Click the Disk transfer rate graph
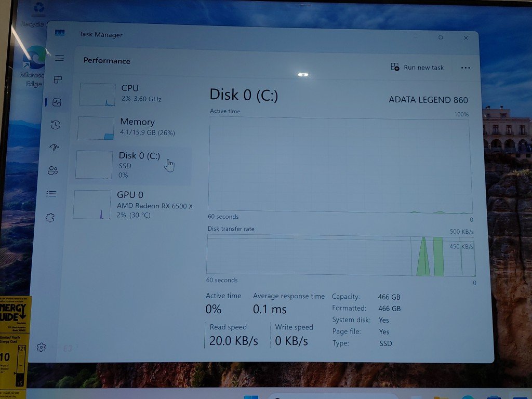This screenshot has height=399, width=532. [340, 255]
